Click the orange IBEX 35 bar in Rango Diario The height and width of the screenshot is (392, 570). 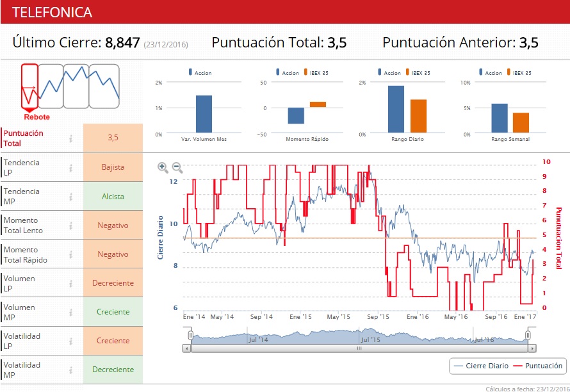[418, 116]
